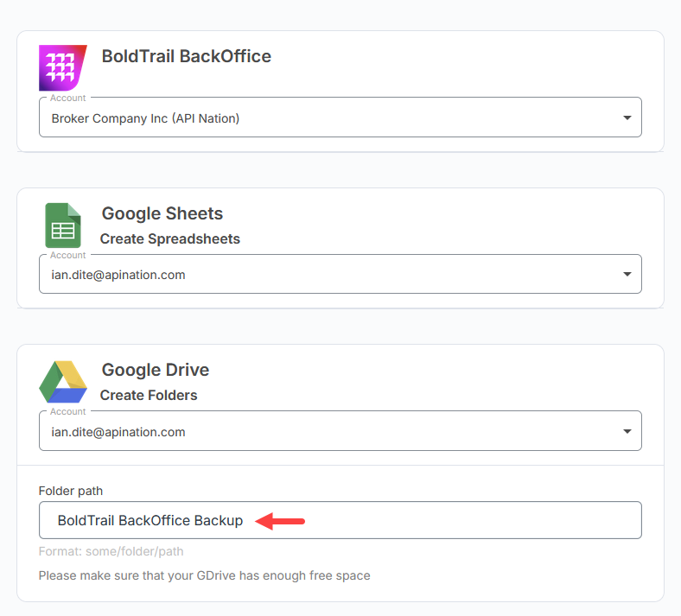This screenshot has width=681, height=616.
Task: Open the Google Sheets ian.dite@apination.com account selector
Action: (340, 274)
